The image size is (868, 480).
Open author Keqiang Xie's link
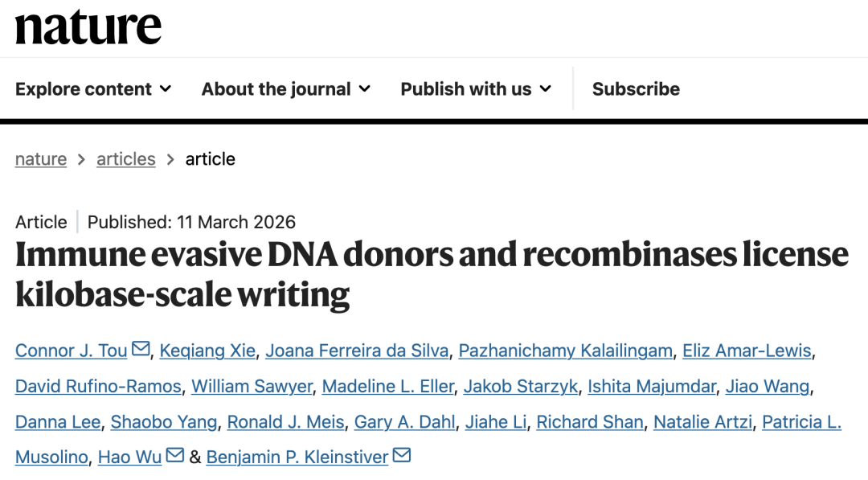point(207,351)
